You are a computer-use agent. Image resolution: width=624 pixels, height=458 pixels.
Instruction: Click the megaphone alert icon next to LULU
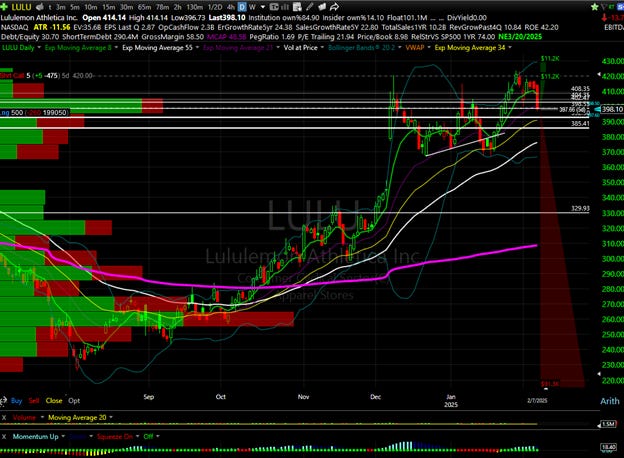point(39,7)
